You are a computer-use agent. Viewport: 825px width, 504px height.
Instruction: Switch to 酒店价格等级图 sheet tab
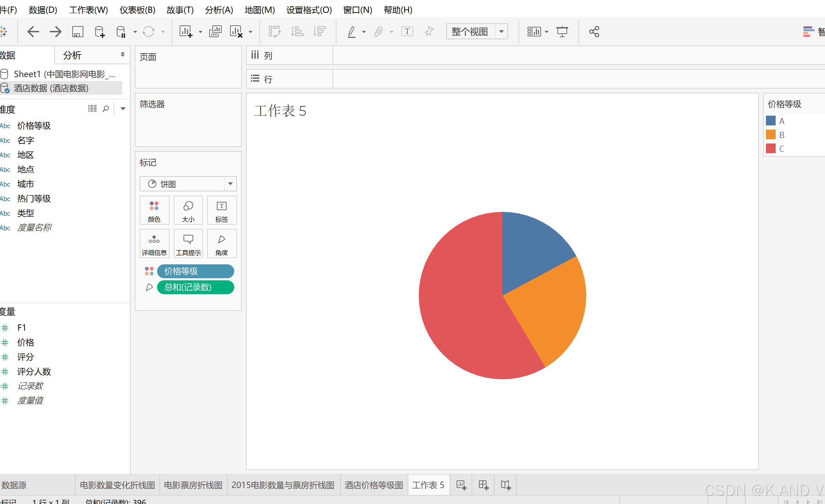374,485
